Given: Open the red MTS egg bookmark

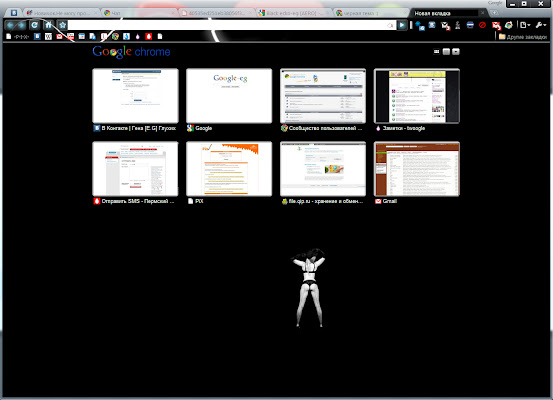Looking at the screenshot, I should pos(149,36).
